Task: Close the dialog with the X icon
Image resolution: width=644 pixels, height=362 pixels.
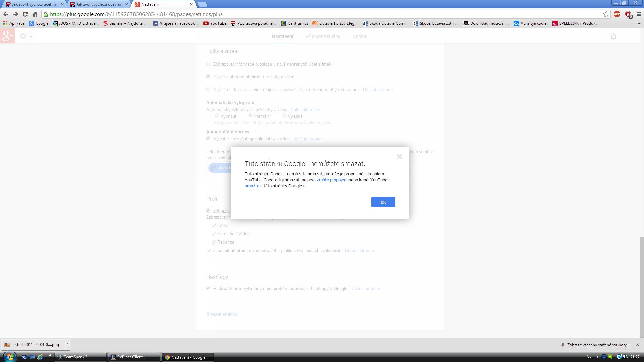Action: tap(399, 156)
